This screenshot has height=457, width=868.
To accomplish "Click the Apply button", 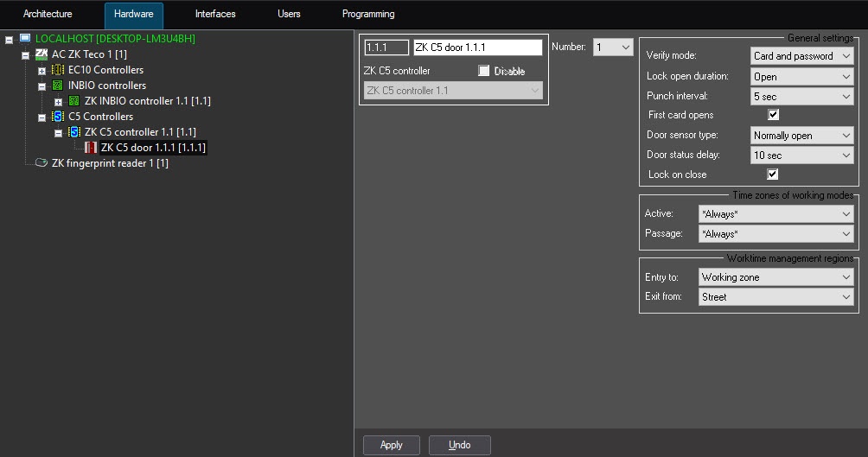I will pyautogui.click(x=392, y=445).
